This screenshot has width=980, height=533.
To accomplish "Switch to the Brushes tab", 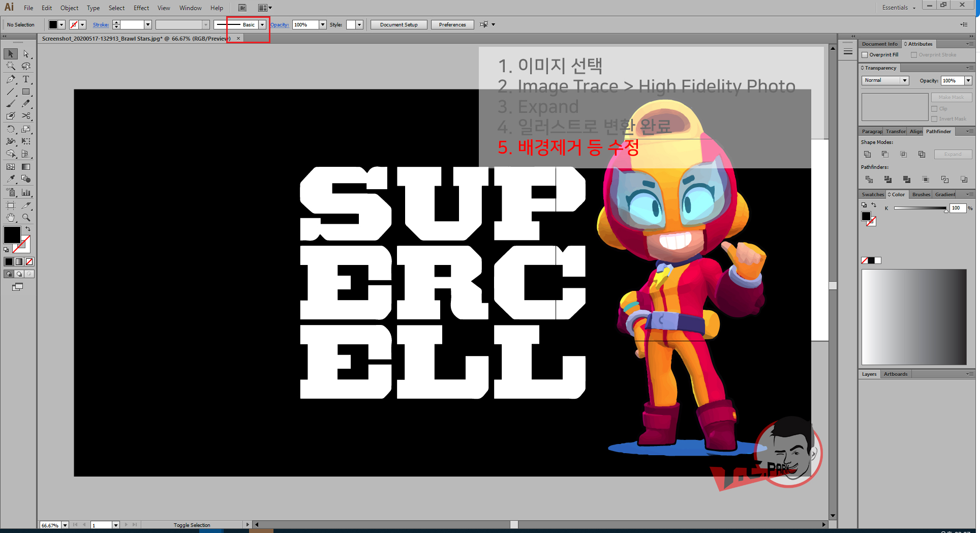I will 921,195.
